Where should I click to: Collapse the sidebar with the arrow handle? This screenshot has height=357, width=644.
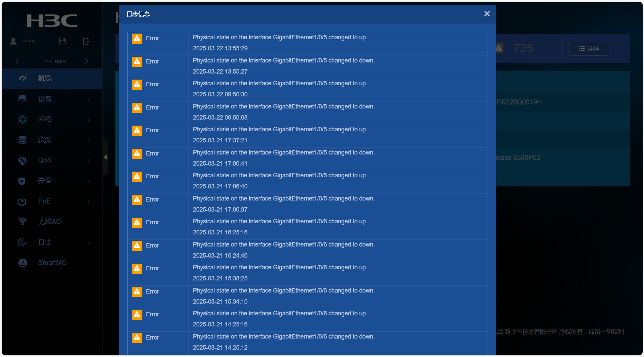coord(105,157)
